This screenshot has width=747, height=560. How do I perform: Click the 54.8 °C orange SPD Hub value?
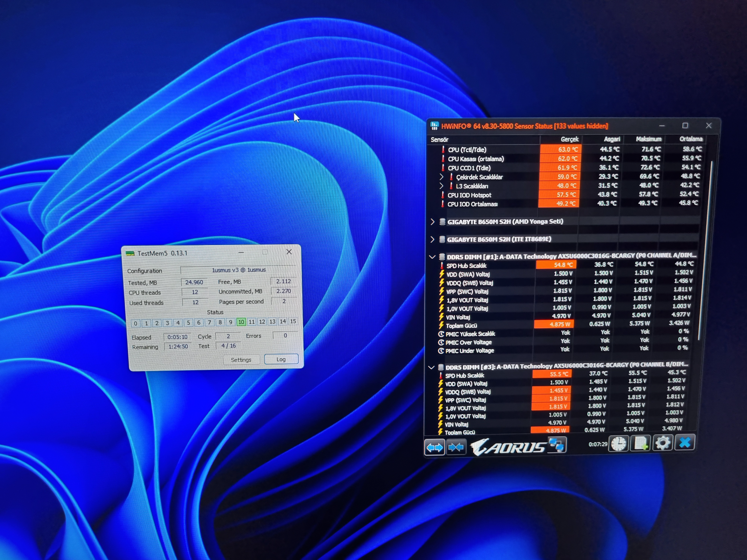556,265
